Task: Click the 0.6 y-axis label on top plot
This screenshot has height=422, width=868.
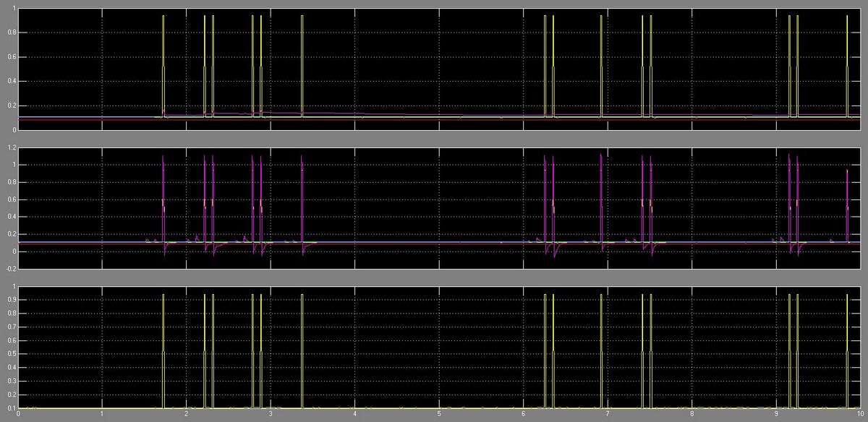Action: click(12, 56)
